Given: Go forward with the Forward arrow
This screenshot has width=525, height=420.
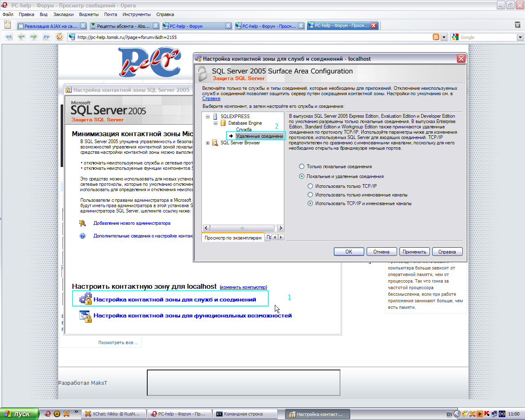Looking at the screenshot, I should click(34, 37).
